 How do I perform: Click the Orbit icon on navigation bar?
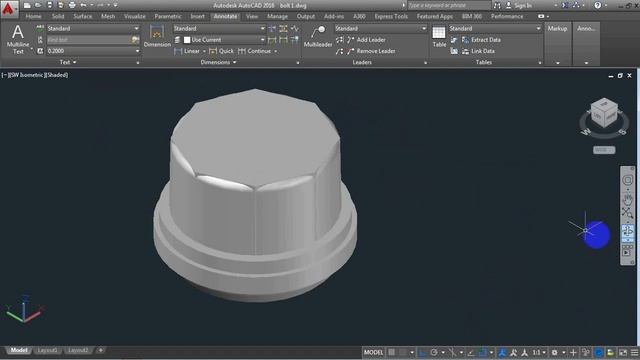(628, 231)
